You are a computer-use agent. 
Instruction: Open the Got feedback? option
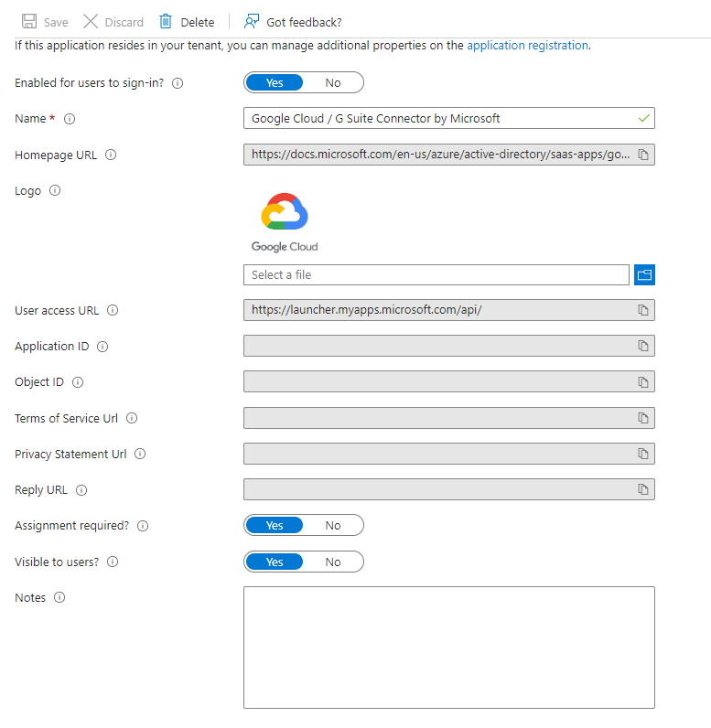click(293, 22)
